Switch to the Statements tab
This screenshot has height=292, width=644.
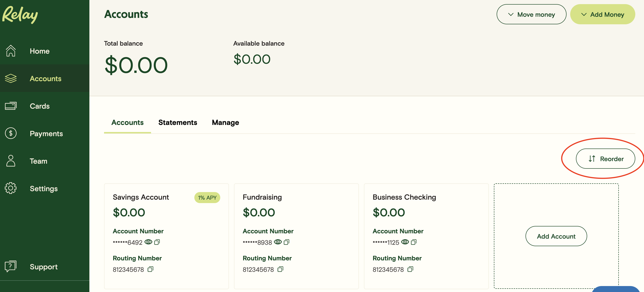(x=178, y=122)
